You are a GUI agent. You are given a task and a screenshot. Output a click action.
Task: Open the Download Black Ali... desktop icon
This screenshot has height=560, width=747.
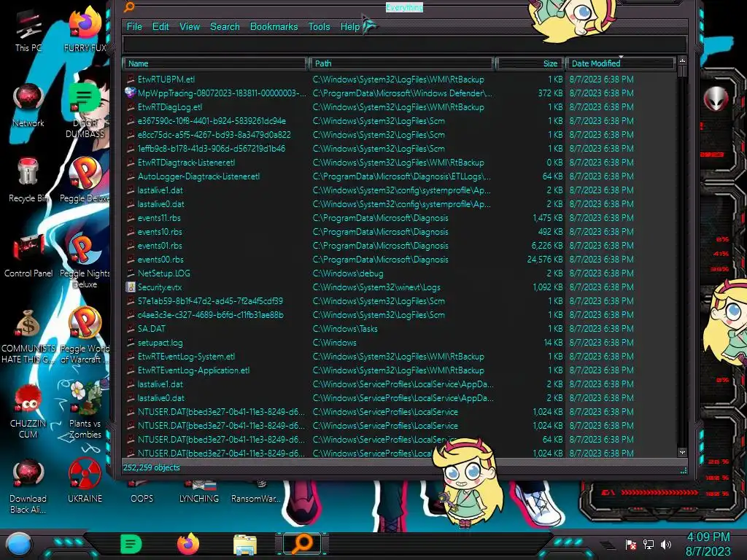tap(28, 486)
